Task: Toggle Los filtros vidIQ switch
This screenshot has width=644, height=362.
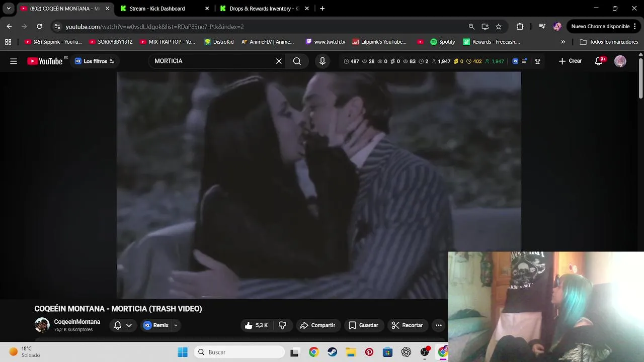Action: pyautogui.click(x=95, y=61)
